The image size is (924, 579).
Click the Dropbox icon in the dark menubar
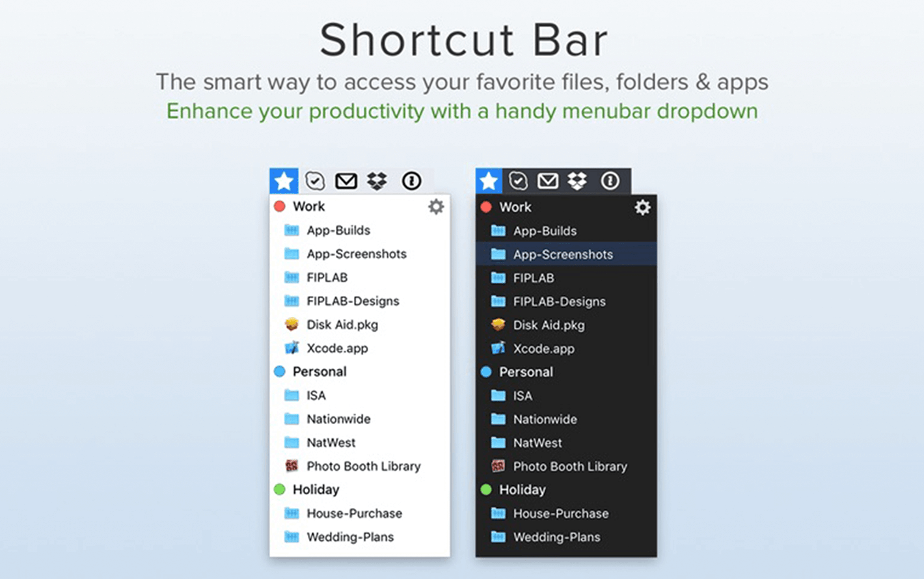[x=577, y=181]
